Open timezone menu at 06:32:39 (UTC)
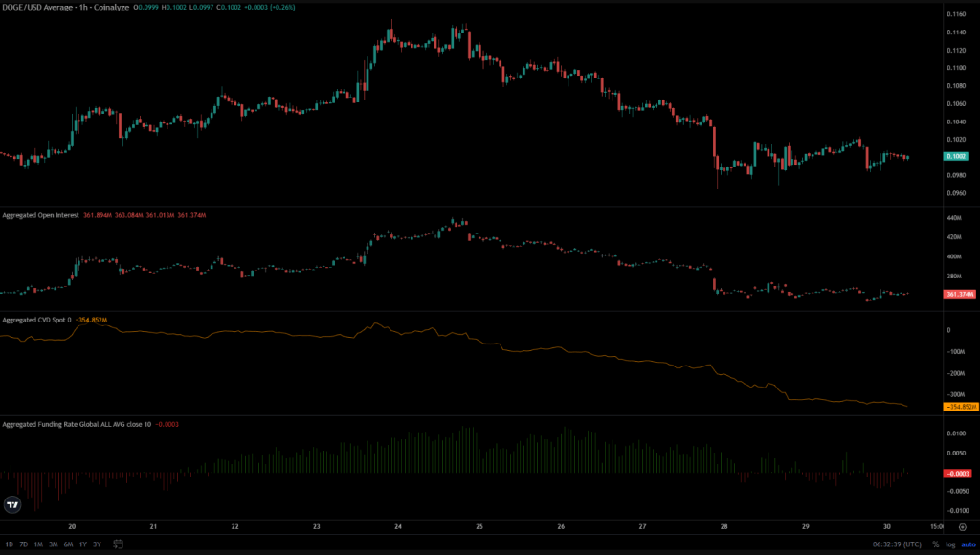The height and width of the screenshot is (555, 980). coord(897,544)
